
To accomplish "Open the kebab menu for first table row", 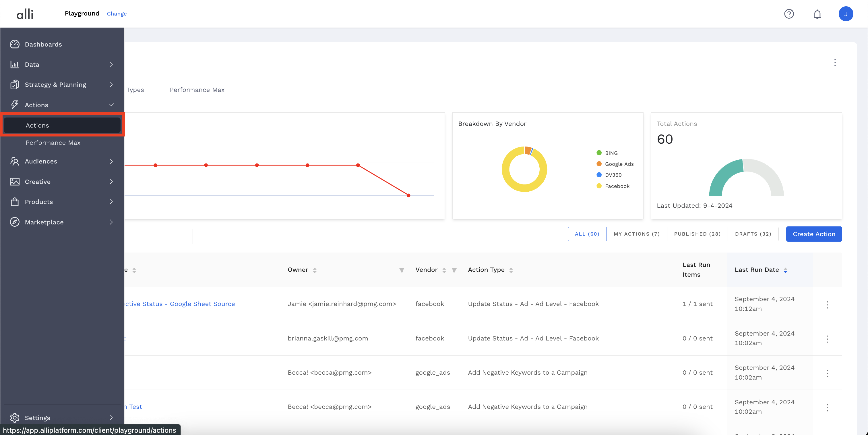I will tap(827, 305).
